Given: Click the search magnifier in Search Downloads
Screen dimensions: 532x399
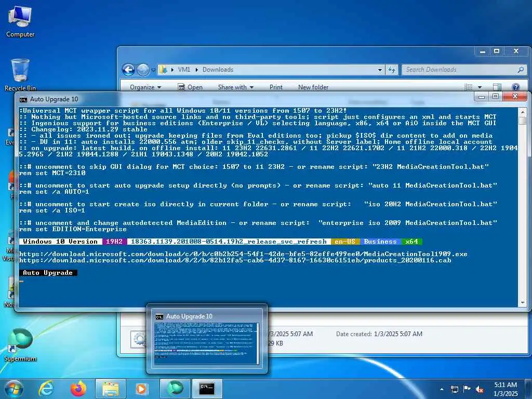Looking at the screenshot, I should [x=521, y=70].
